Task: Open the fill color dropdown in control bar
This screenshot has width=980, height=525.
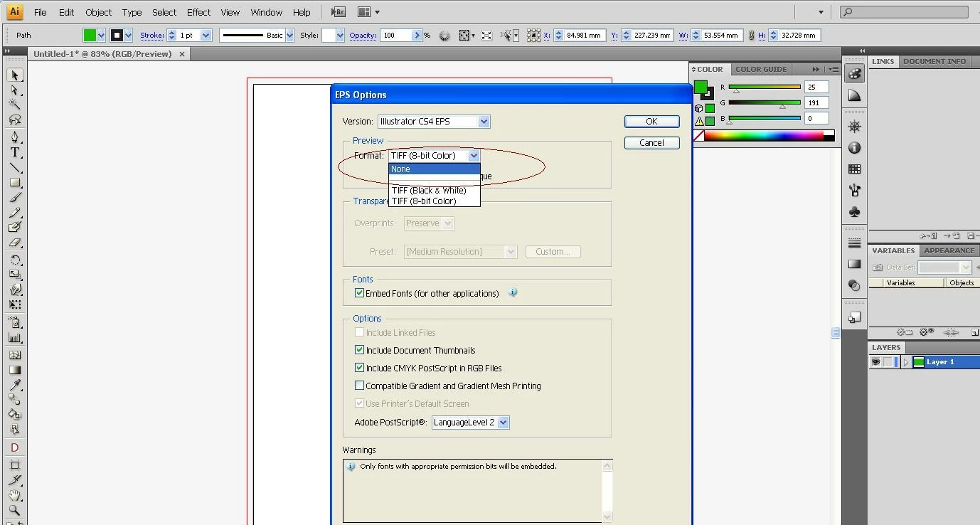Action: [x=101, y=35]
